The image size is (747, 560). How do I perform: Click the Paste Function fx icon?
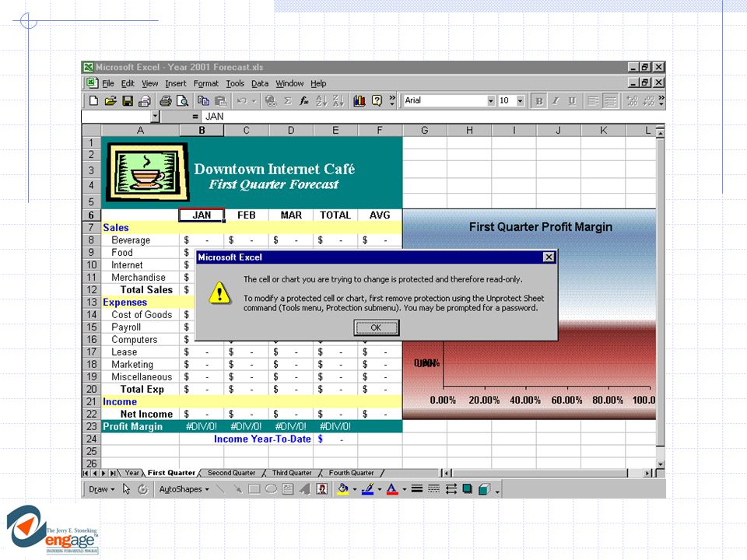[x=304, y=100]
